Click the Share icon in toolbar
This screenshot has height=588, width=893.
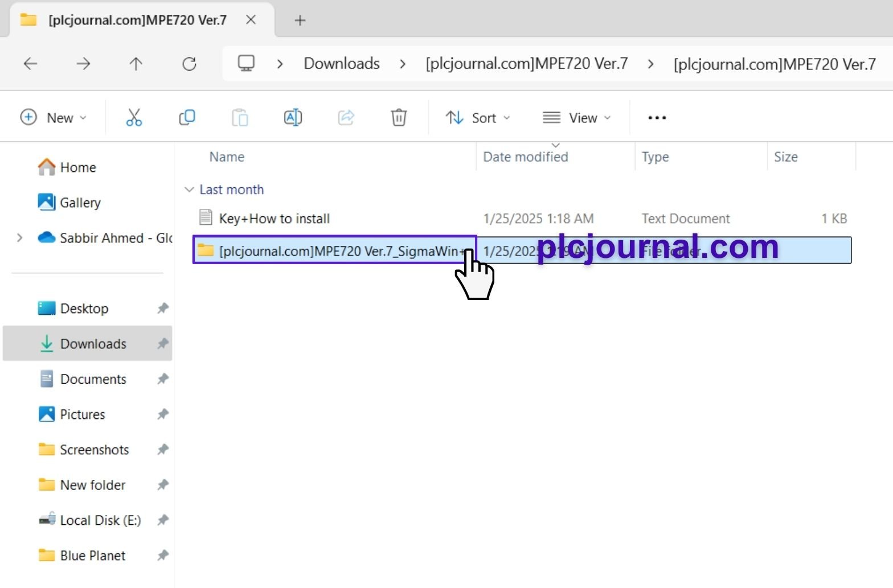click(346, 118)
